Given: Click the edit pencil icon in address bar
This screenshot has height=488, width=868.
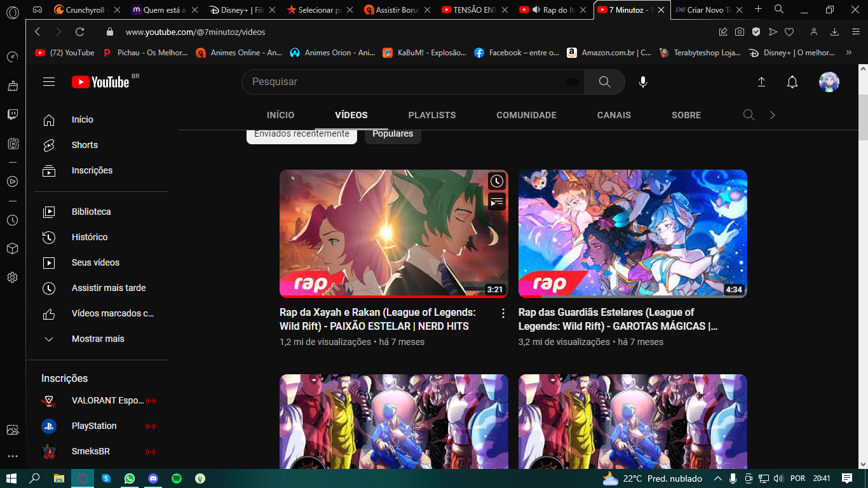Looking at the screenshot, I should (723, 32).
